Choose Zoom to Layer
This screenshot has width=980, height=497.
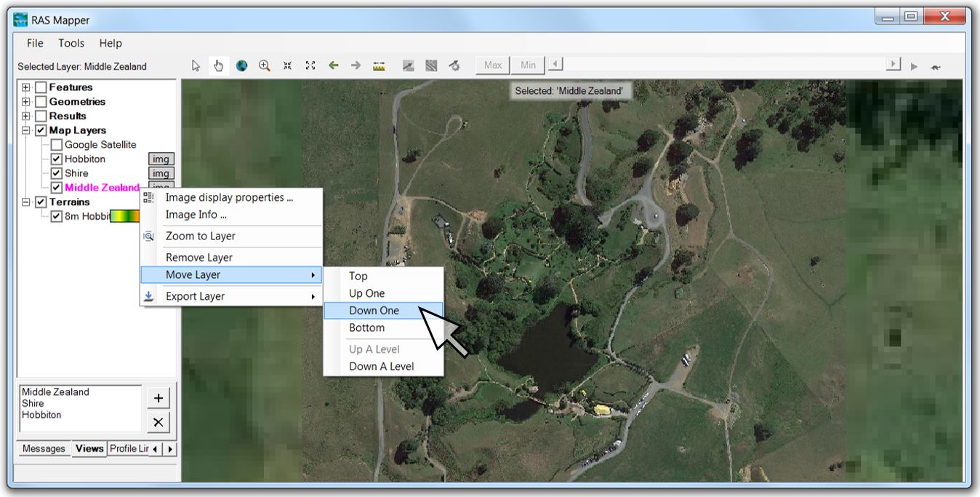pos(231,236)
